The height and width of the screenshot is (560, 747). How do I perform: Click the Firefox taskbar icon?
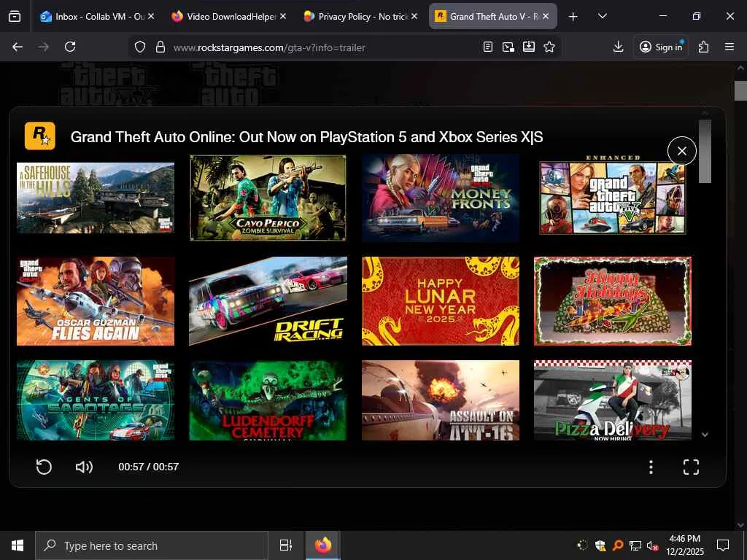(x=323, y=545)
